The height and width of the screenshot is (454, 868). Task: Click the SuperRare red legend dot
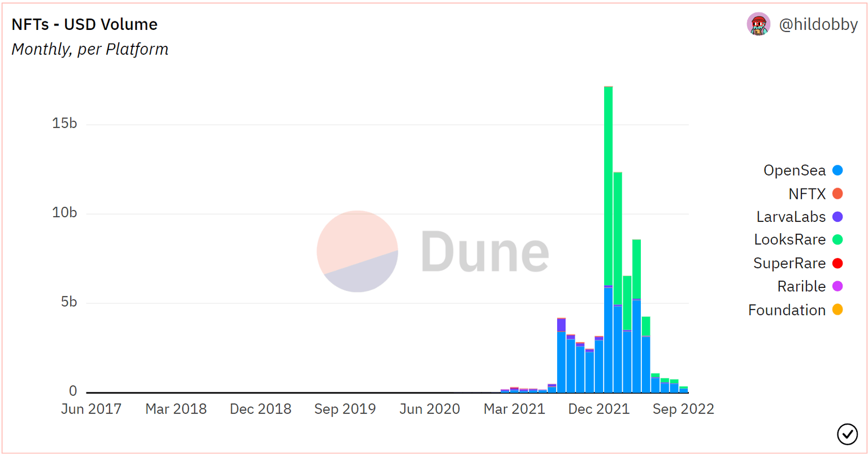coord(837,263)
